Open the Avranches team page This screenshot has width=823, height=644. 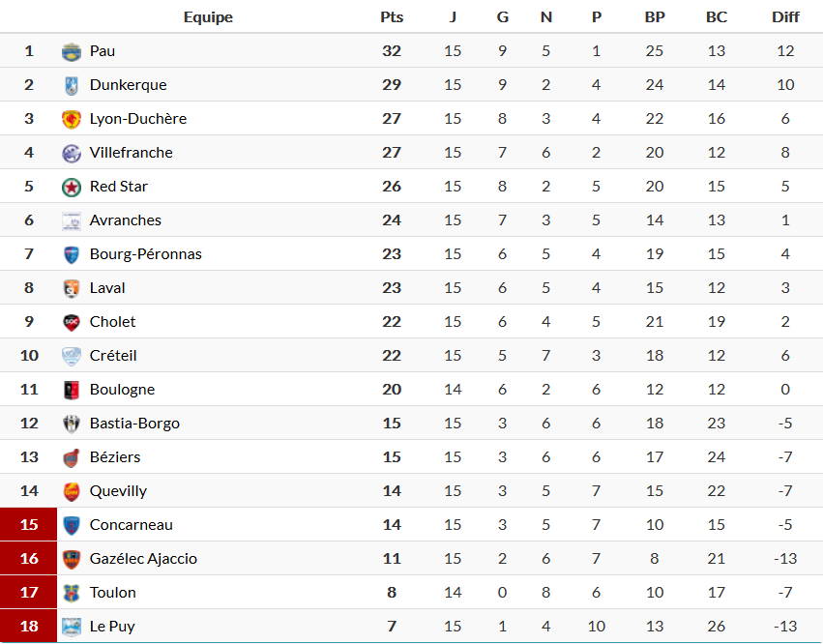tap(125, 220)
